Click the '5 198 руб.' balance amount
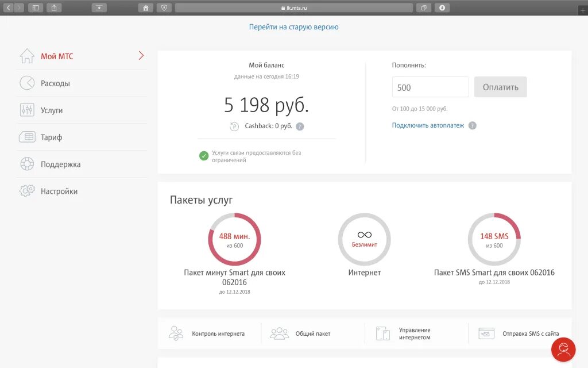 pyautogui.click(x=266, y=105)
